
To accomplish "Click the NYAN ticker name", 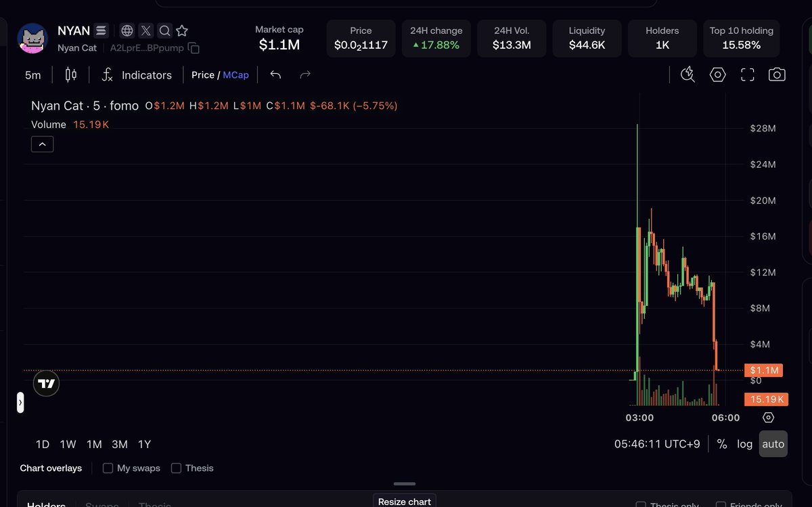I will (x=74, y=30).
